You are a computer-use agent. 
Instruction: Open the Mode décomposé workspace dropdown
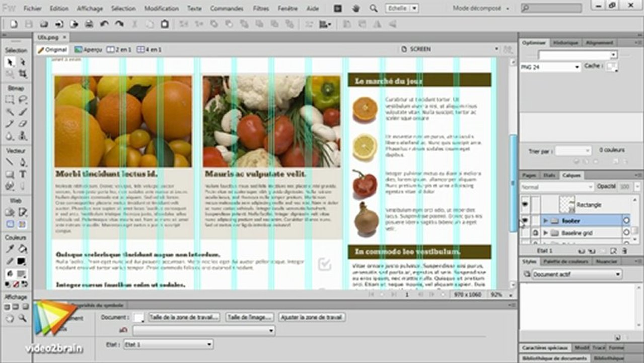(x=481, y=8)
